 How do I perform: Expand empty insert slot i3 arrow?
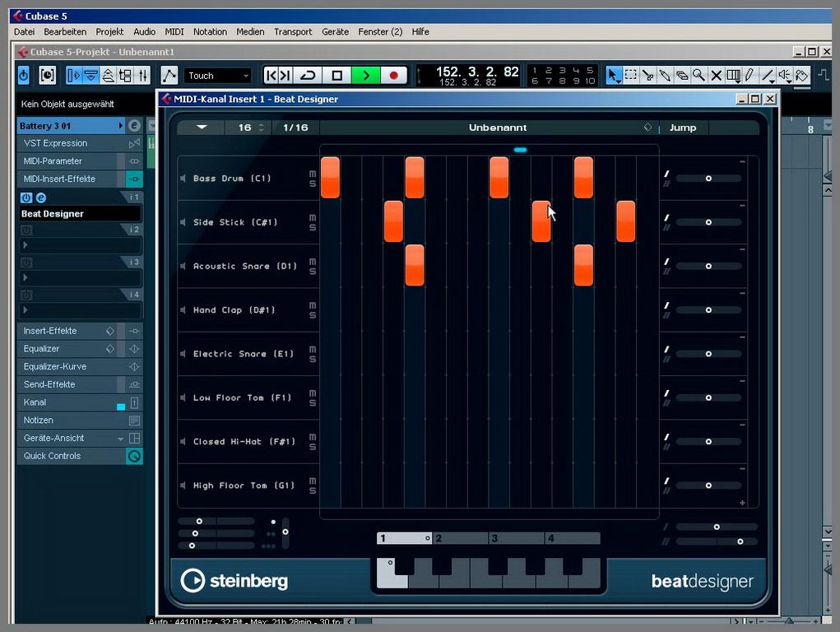coord(26,277)
